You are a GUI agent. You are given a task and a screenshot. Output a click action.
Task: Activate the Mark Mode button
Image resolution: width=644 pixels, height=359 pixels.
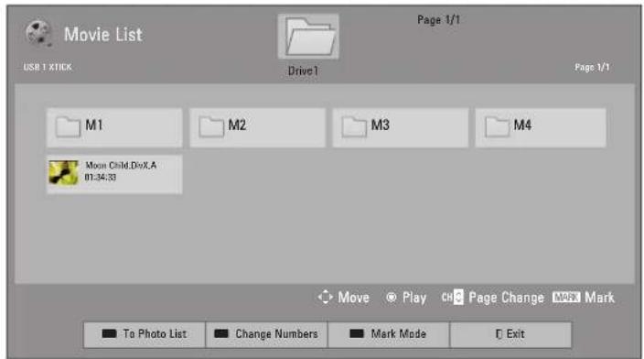click(389, 335)
